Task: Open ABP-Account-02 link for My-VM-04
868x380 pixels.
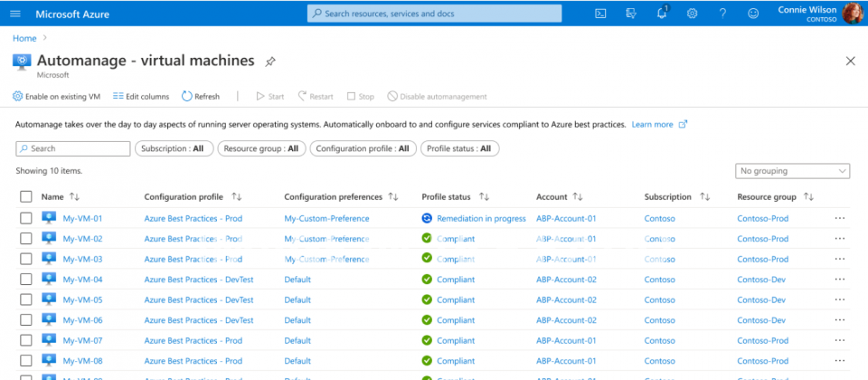Action: tap(566, 280)
